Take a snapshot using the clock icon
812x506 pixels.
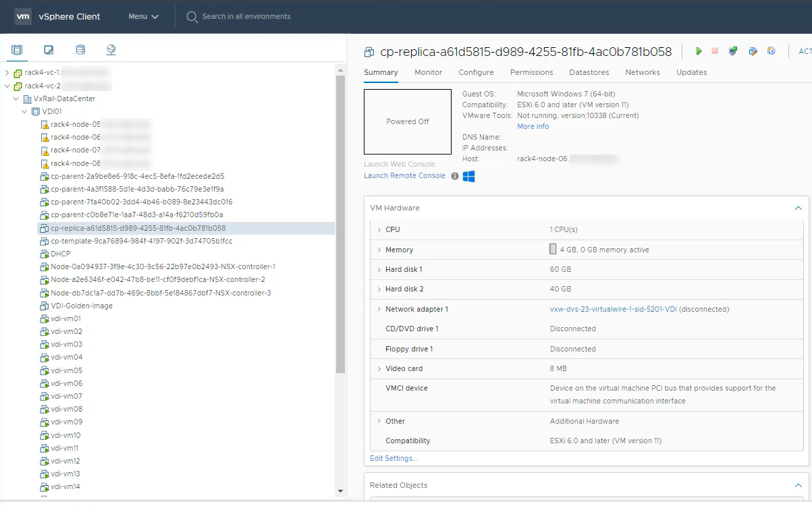coord(771,51)
